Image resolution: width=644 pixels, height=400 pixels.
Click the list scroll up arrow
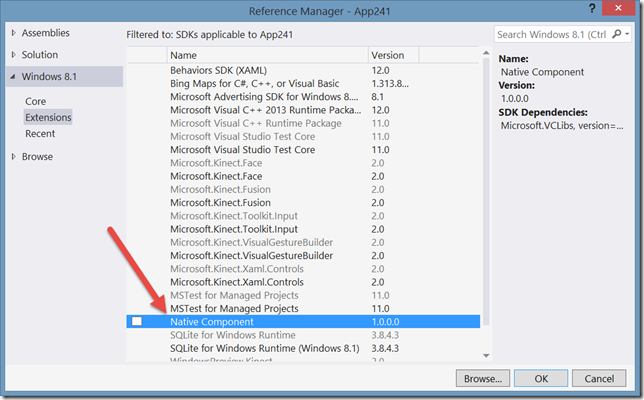click(486, 53)
